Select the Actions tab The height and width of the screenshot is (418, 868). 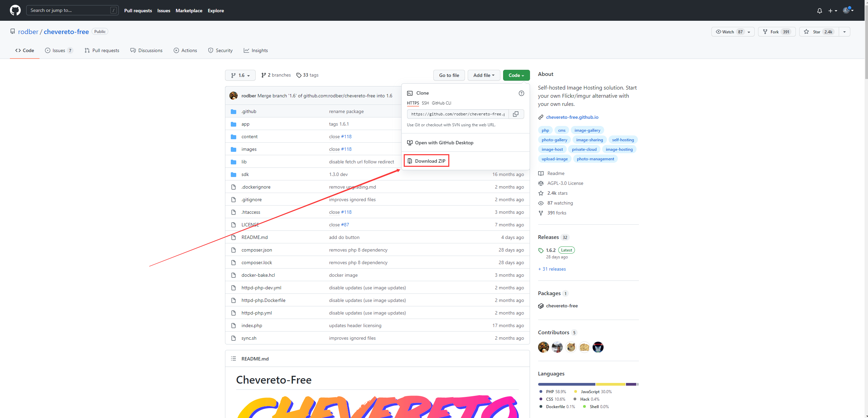coord(185,50)
